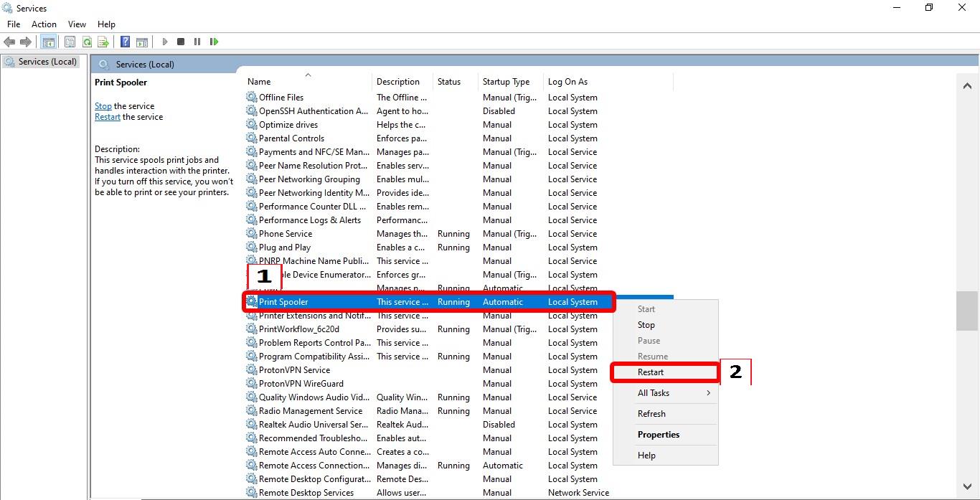Sort by the Name column header
This screenshot has height=500, width=980.
(308, 82)
